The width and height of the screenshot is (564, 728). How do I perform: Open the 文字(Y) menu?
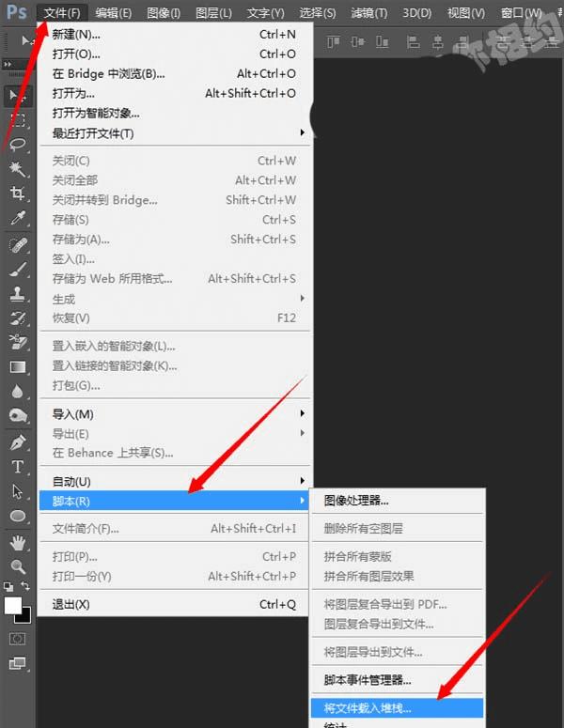(x=265, y=12)
